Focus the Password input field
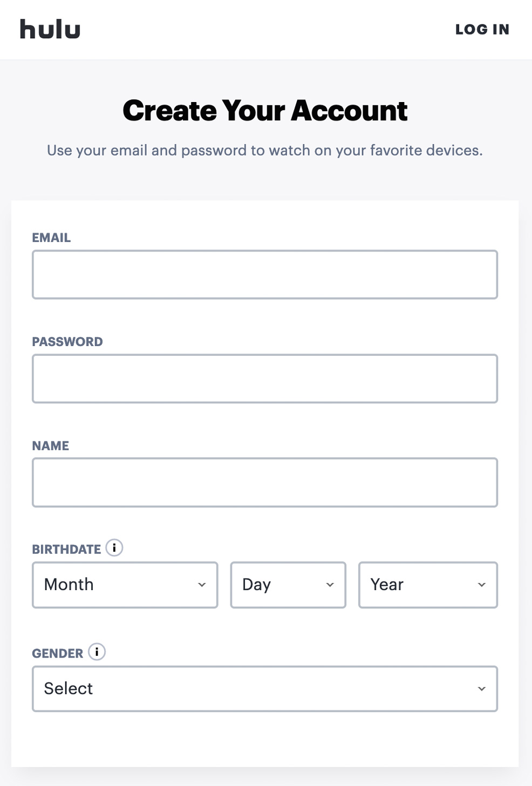This screenshot has height=786, width=532. [x=265, y=378]
